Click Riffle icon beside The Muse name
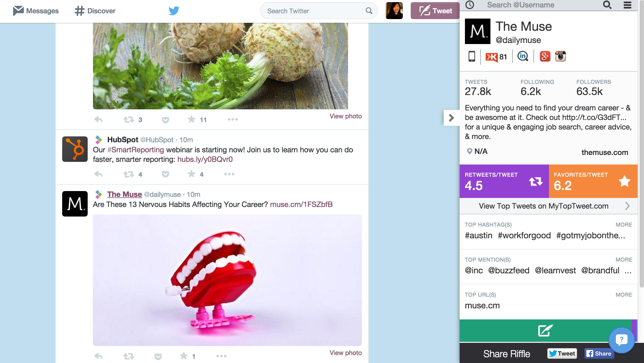 tap(99, 194)
